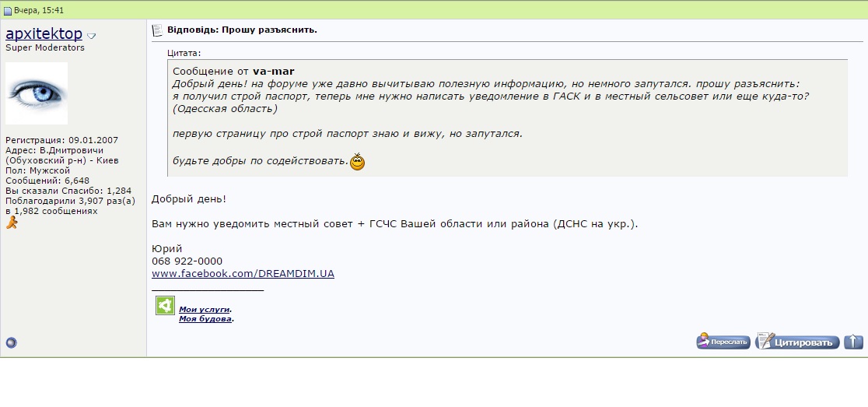Click the phone number 068 922-0000

(x=187, y=261)
